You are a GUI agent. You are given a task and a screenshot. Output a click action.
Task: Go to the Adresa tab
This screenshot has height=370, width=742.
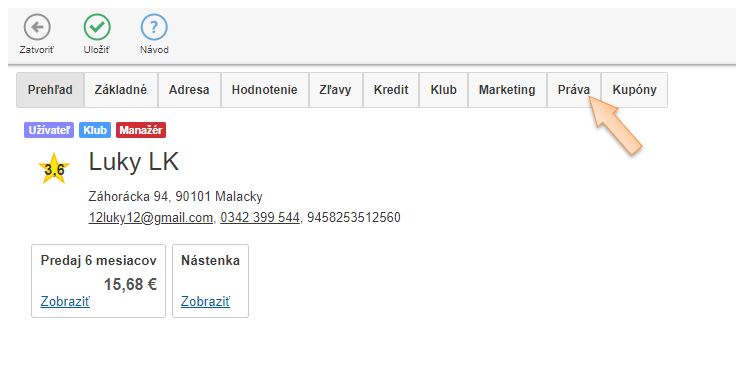[x=189, y=90]
